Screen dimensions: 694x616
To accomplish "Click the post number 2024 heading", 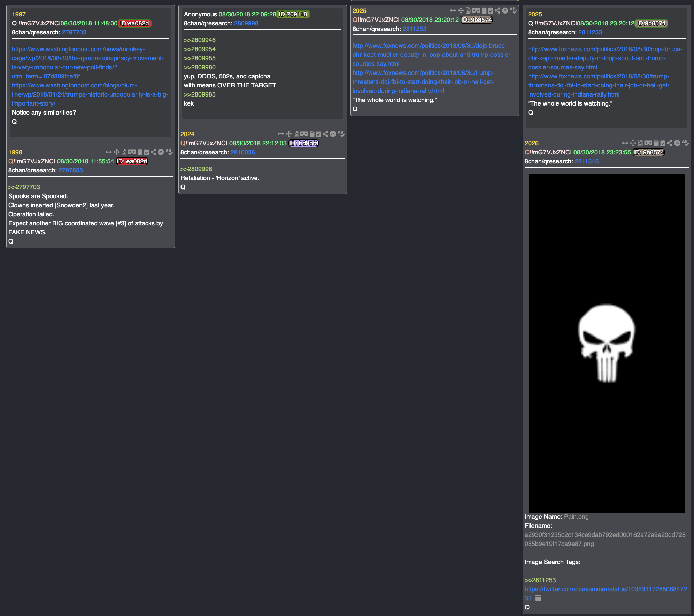I will 187,134.
